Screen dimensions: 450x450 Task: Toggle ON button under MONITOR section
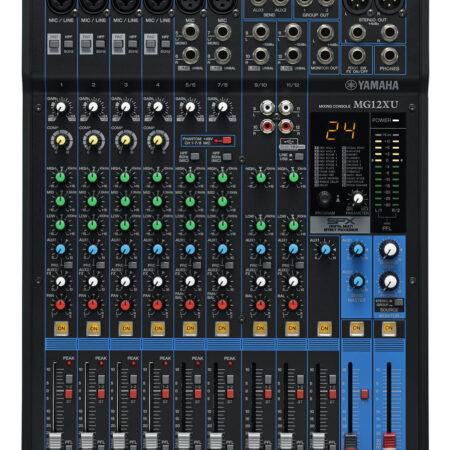[389, 328]
